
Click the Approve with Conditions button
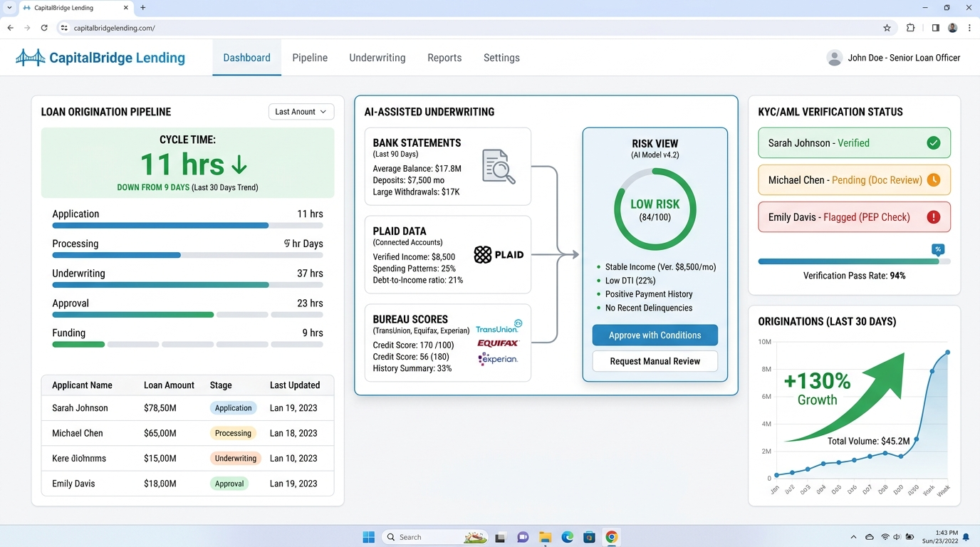click(x=655, y=335)
